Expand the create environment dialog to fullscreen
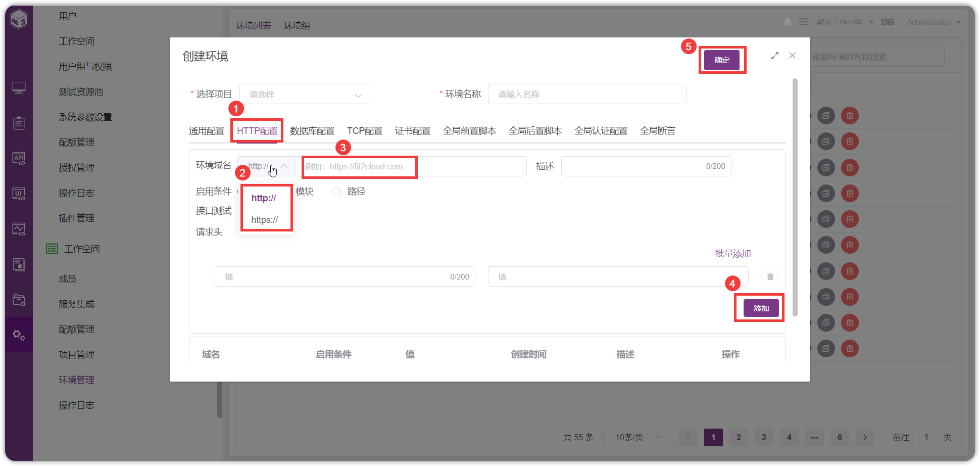 click(775, 56)
